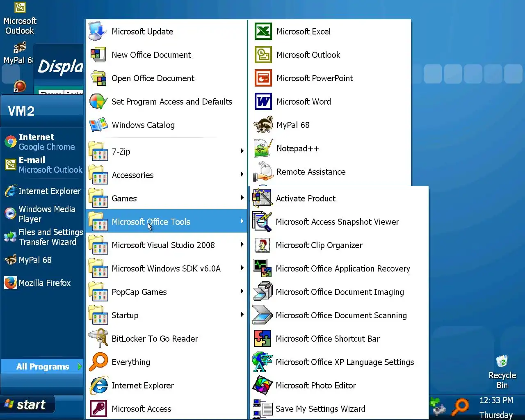Launch Microsoft Photo Editor from its icon
The height and width of the screenshot is (420, 525).
262,386
